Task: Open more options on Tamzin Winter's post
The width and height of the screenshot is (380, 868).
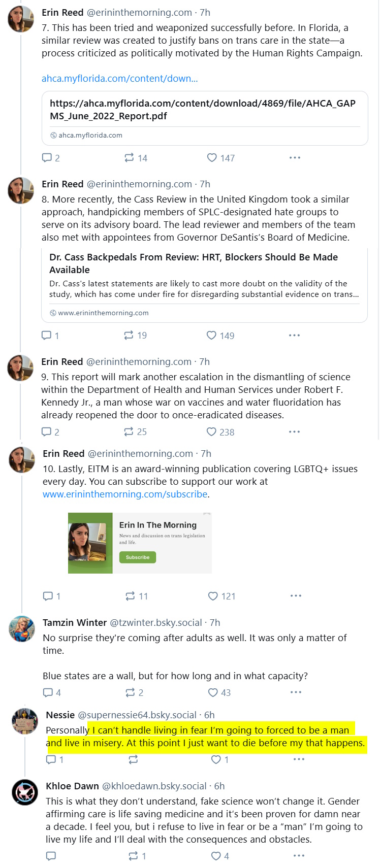Action: point(296,692)
